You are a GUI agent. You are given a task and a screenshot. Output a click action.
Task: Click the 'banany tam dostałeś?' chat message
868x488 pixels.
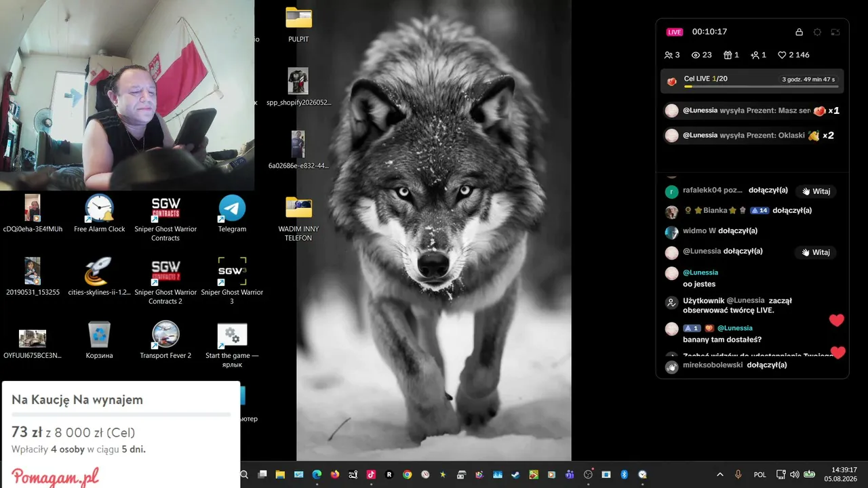click(x=722, y=340)
